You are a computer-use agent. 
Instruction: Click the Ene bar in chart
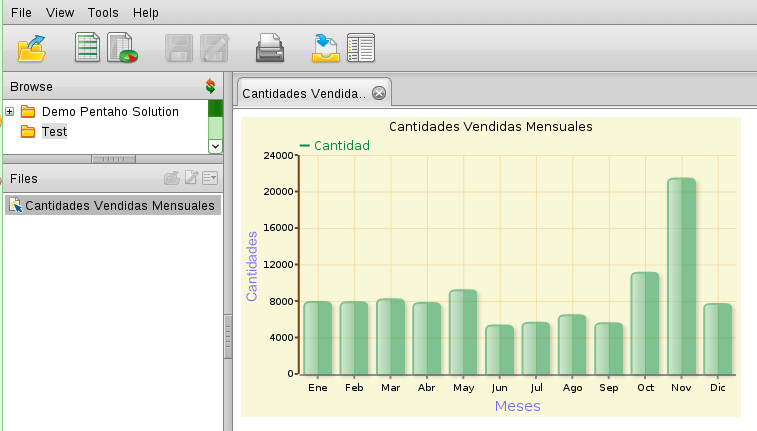318,338
